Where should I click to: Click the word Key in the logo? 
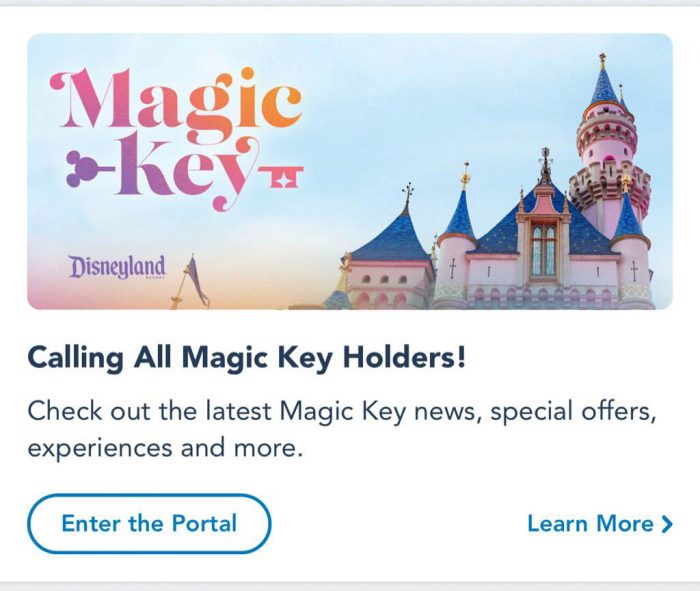(x=188, y=172)
